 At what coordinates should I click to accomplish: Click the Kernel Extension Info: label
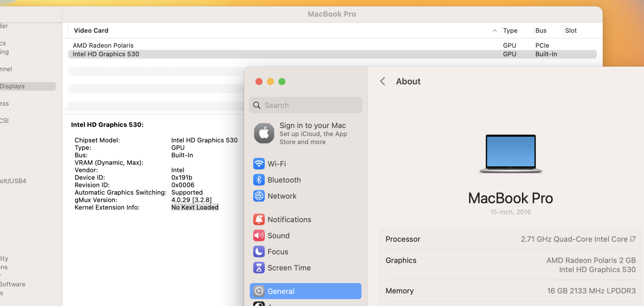(107, 207)
